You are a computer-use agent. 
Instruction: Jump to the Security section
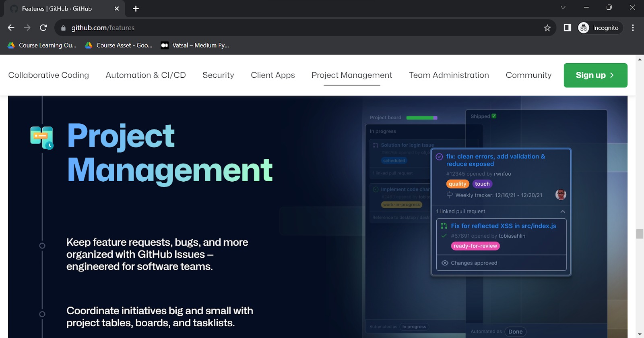[218, 75]
